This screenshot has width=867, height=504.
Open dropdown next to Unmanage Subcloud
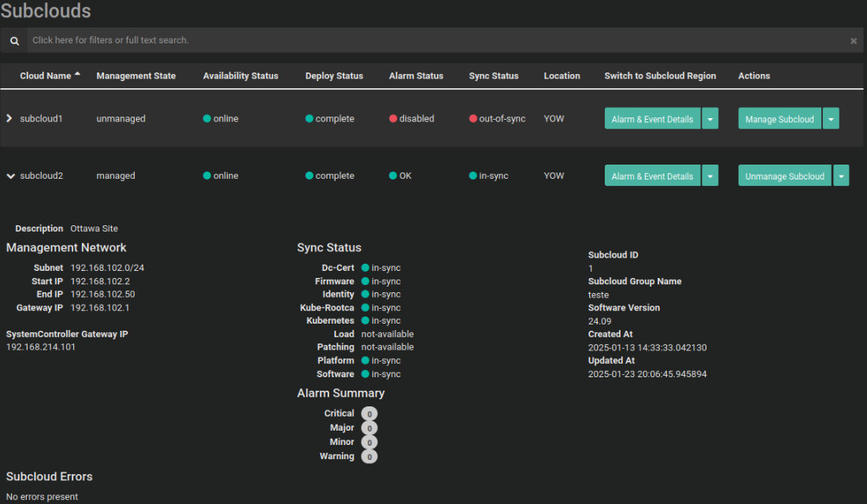click(x=841, y=176)
